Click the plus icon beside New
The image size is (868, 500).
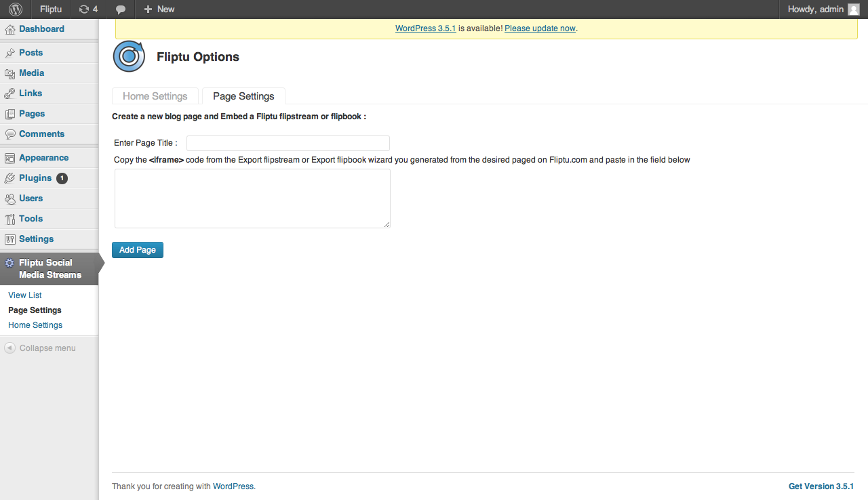(148, 9)
